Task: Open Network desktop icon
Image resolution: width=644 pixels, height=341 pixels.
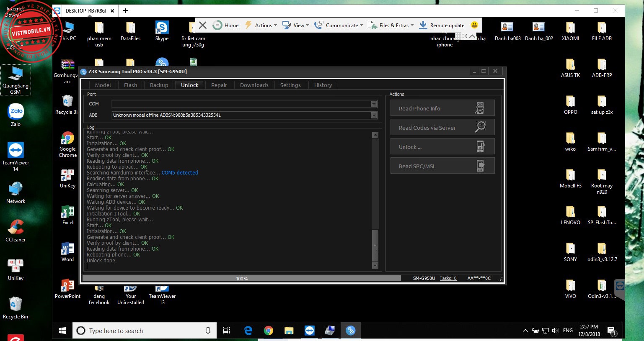Action: [16, 193]
